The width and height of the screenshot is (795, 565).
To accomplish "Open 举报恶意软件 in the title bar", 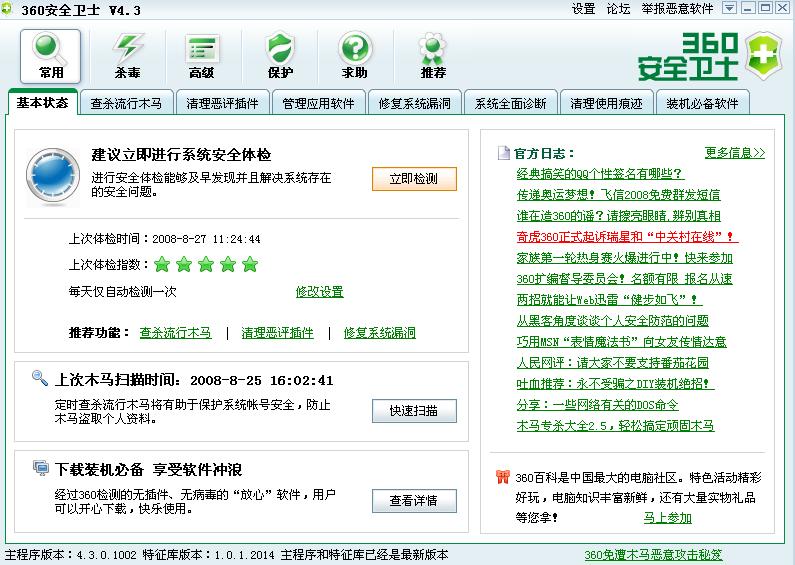I will point(677,9).
